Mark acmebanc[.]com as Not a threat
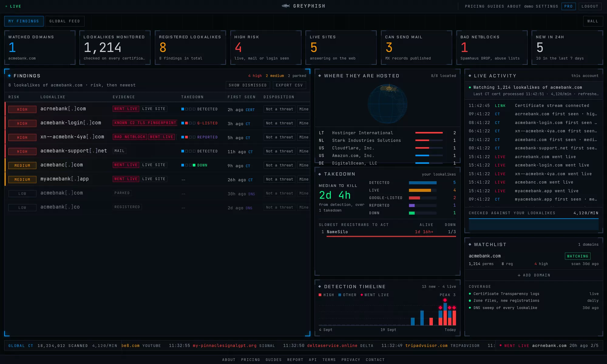This screenshot has height=364, width=607. 280,165
